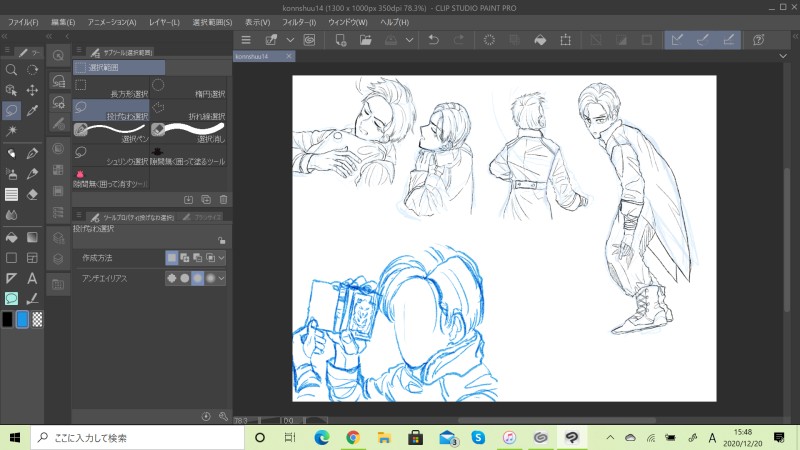Open dropdown arrow beside the edit-note icon
Screen dimensions: 800x450
[x=290, y=40]
